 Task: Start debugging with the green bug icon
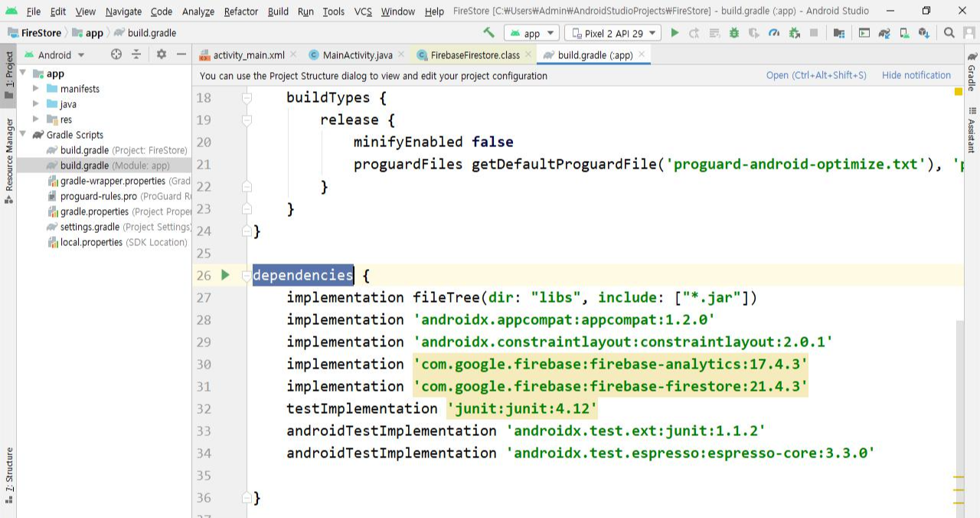pyautogui.click(x=734, y=33)
